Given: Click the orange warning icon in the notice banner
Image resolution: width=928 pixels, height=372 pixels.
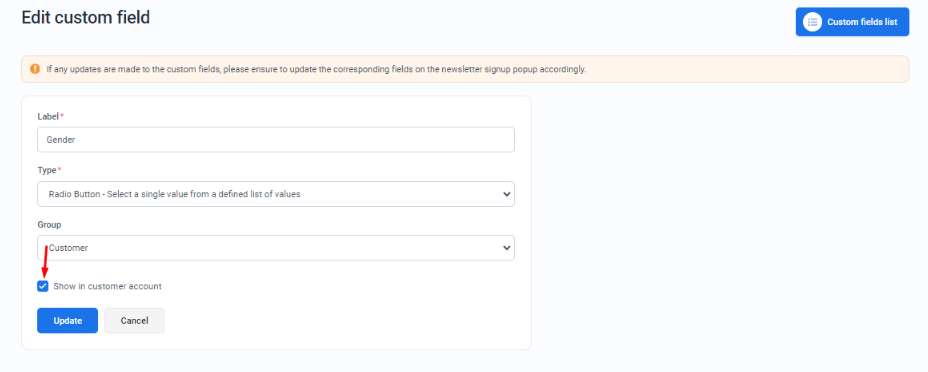Looking at the screenshot, I should coord(35,69).
